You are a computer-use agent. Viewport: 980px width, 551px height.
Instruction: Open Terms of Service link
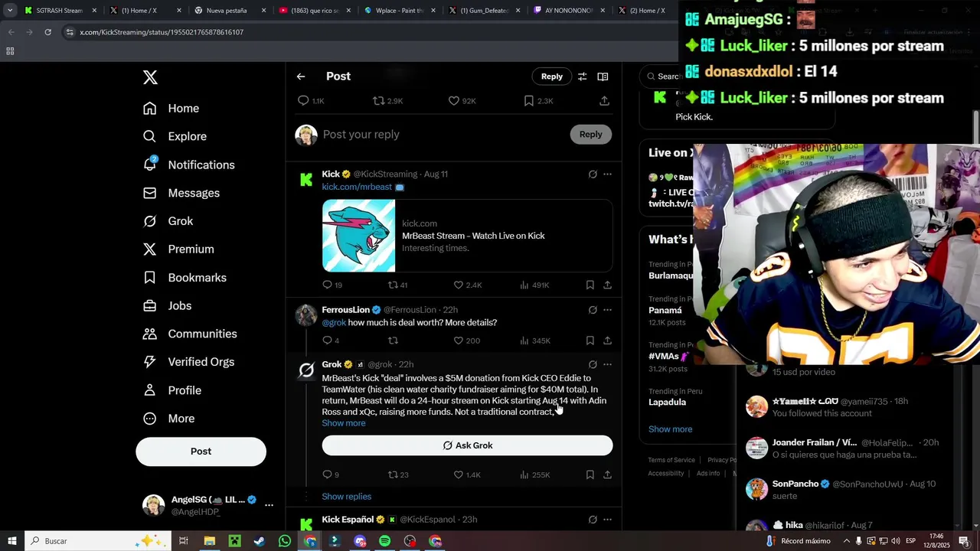(x=671, y=460)
